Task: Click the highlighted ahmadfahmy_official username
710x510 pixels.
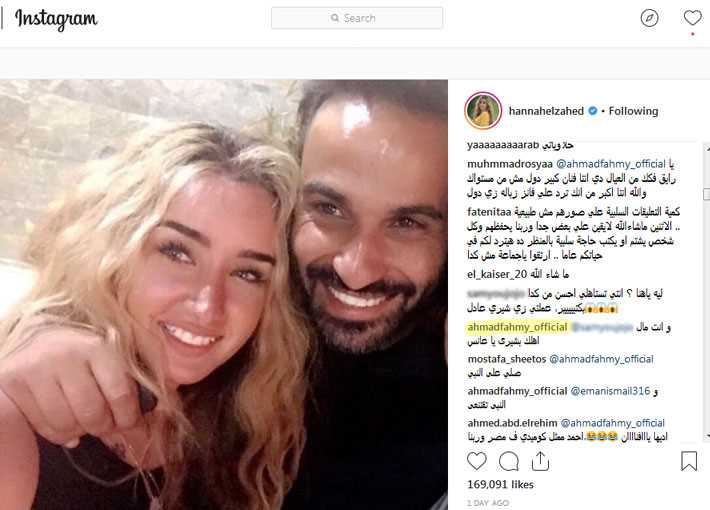Action: click(517, 327)
